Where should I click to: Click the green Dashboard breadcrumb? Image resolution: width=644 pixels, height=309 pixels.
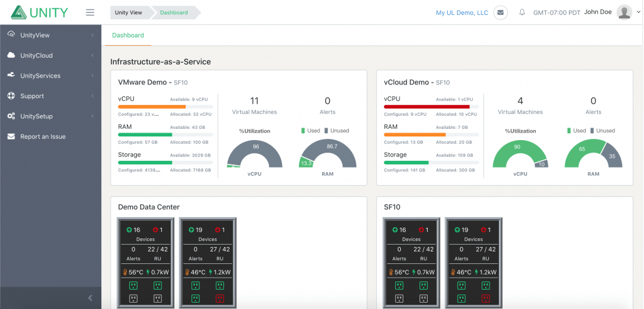(x=174, y=13)
